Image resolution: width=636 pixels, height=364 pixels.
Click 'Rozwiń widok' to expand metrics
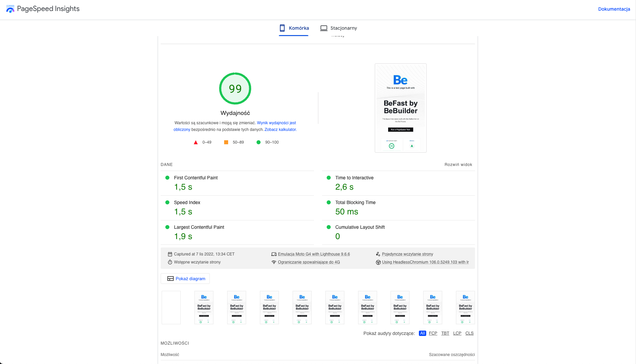[x=458, y=165]
